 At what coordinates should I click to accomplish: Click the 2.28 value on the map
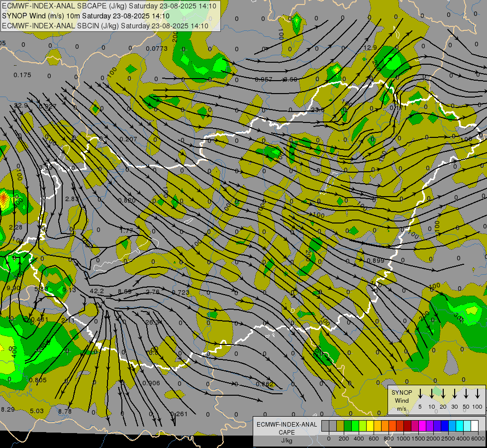15,227
